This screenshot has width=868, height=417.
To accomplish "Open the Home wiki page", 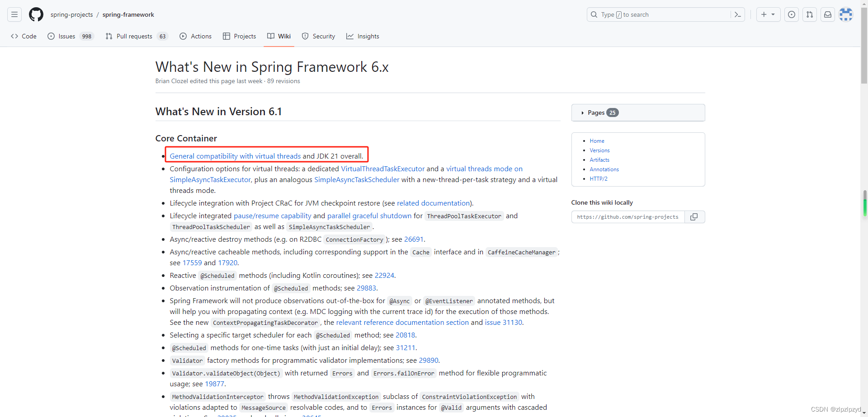I will coord(597,141).
